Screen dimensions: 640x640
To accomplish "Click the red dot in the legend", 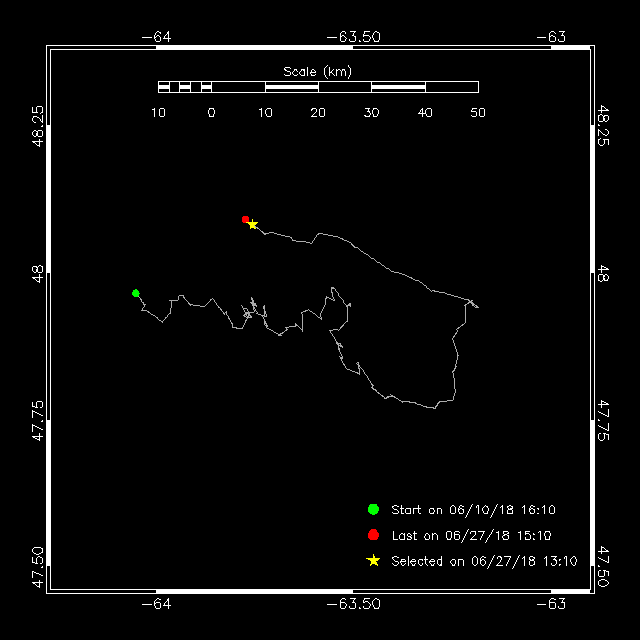I will tap(373, 535).
